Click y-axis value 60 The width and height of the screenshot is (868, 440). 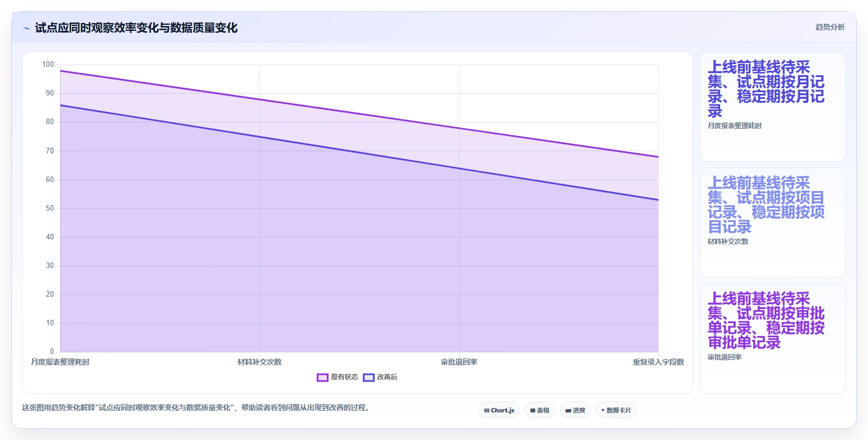click(50, 180)
